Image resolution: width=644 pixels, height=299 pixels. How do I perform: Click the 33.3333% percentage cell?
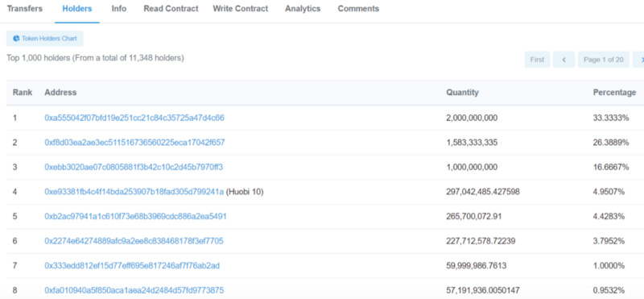[611, 118]
